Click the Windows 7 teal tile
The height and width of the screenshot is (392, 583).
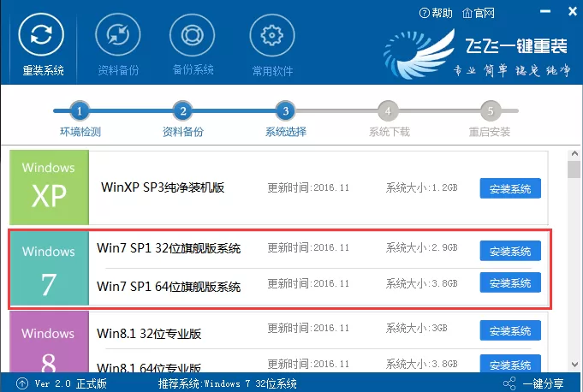click(x=50, y=268)
